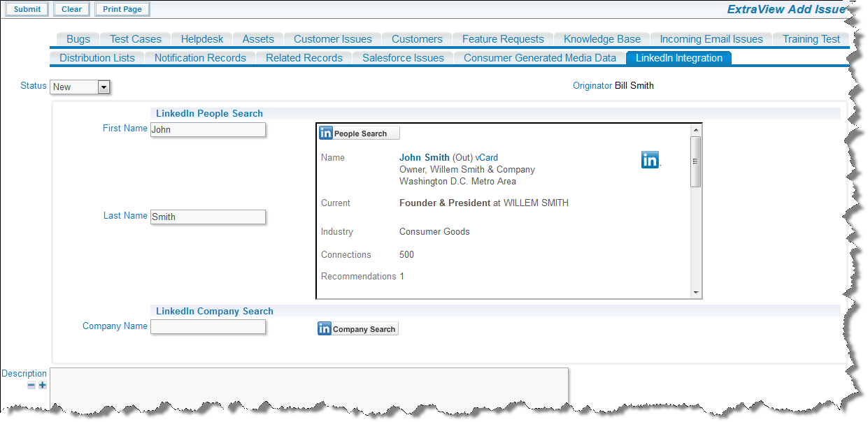Click the 'Founder & President' text

tap(445, 203)
